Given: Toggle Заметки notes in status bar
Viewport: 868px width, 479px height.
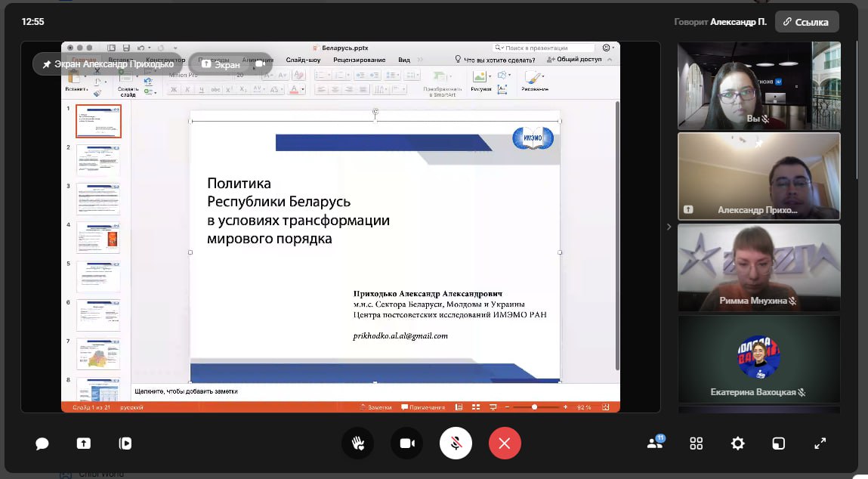Looking at the screenshot, I should tap(376, 407).
